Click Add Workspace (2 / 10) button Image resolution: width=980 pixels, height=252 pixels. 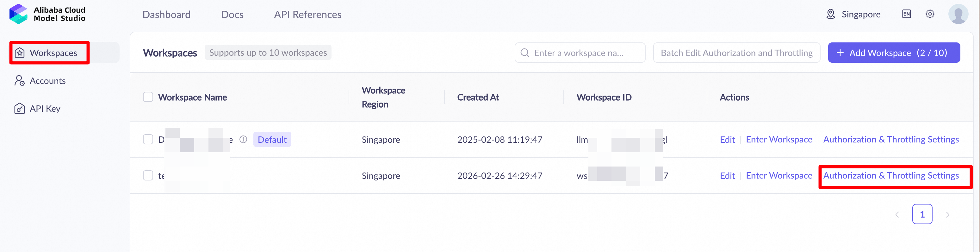pyautogui.click(x=894, y=53)
